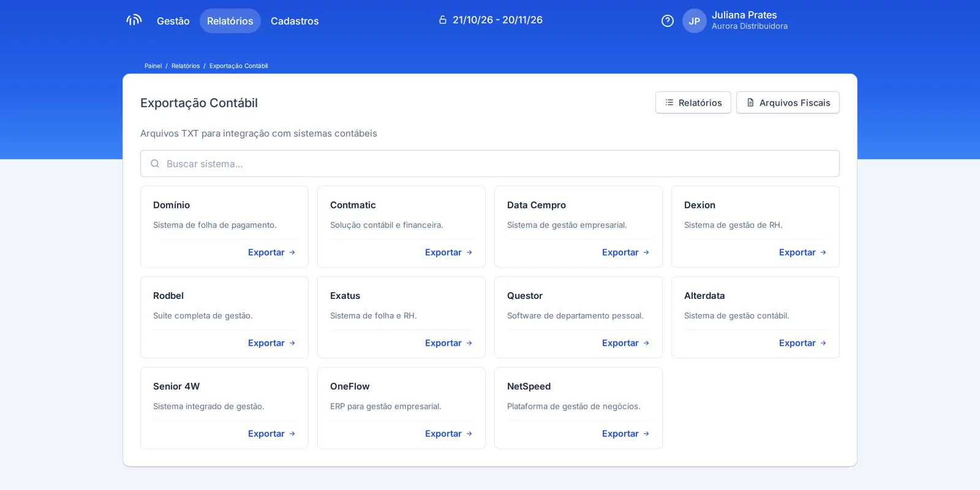Click the lock icon beside date range
The image size is (980, 490).
pyautogui.click(x=443, y=20)
